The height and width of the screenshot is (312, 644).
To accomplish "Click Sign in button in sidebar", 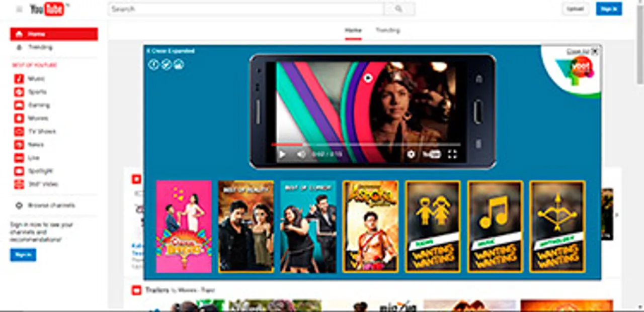I will coord(23,255).
